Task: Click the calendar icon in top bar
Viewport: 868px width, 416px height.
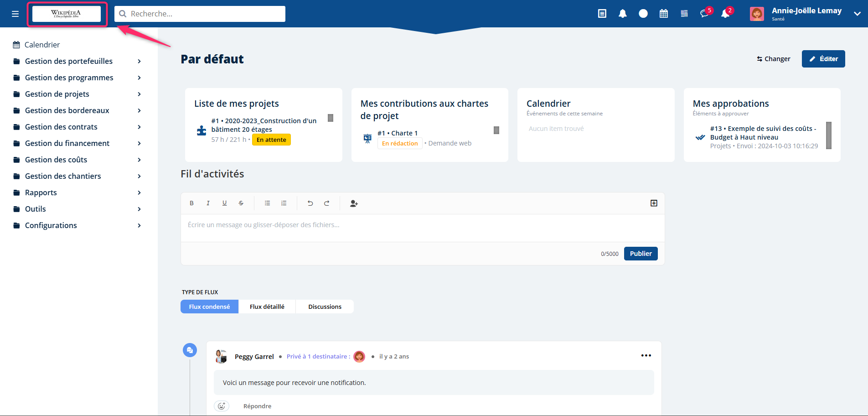Action: [664, 14]
